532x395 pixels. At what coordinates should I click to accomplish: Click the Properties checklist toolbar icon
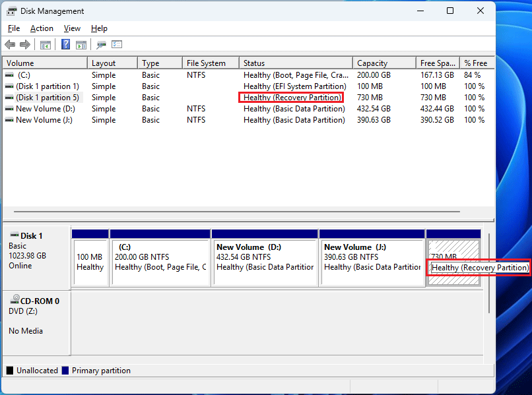click(x=117, y=44)
